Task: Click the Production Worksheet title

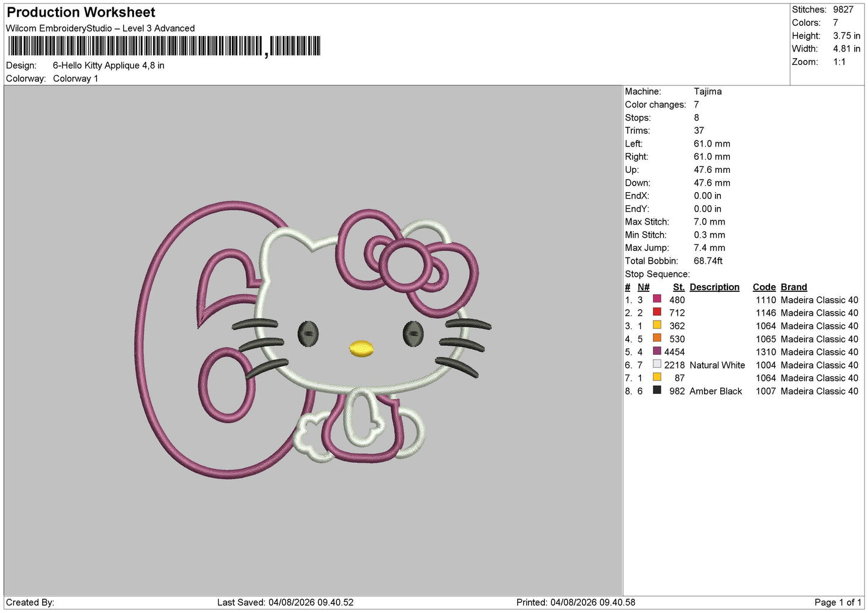Action: click(81, 12)
